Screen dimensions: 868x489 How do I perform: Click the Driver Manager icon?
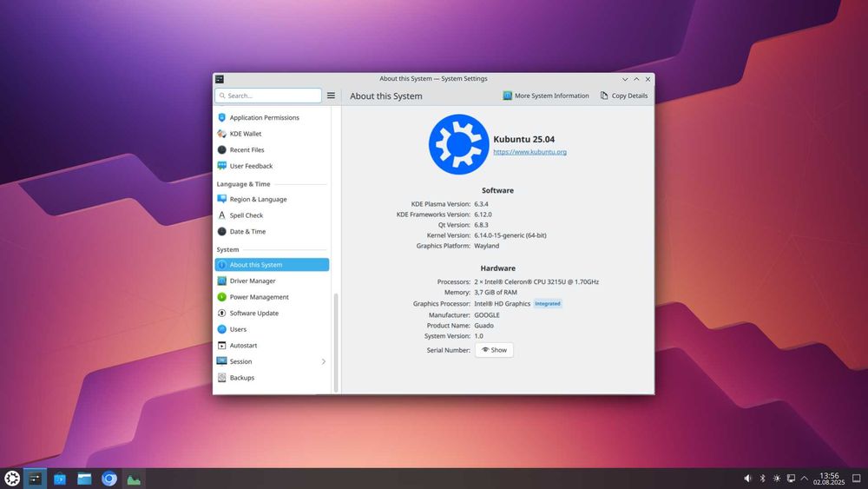tap(222, 281)
